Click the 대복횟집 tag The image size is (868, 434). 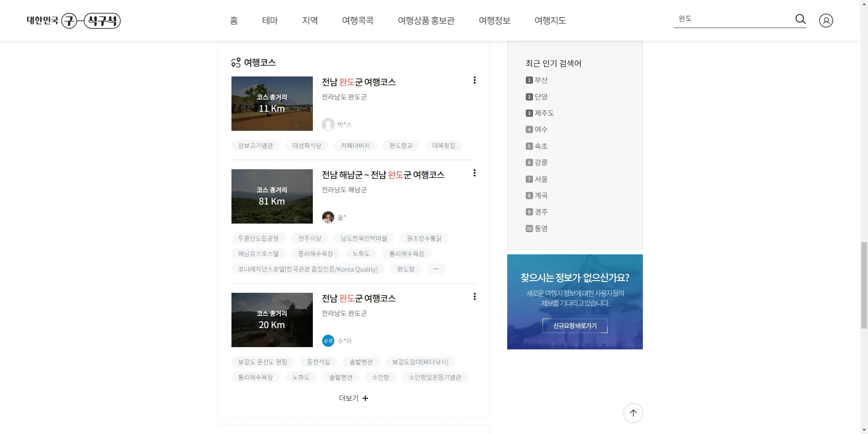pyautogui.click(x=443, y=145)
